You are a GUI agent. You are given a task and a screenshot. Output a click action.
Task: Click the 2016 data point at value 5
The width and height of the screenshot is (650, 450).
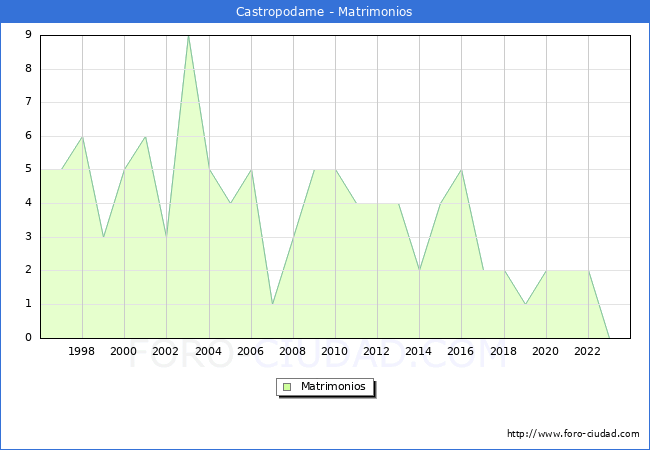pyautogui.click(x=461, y=170)
